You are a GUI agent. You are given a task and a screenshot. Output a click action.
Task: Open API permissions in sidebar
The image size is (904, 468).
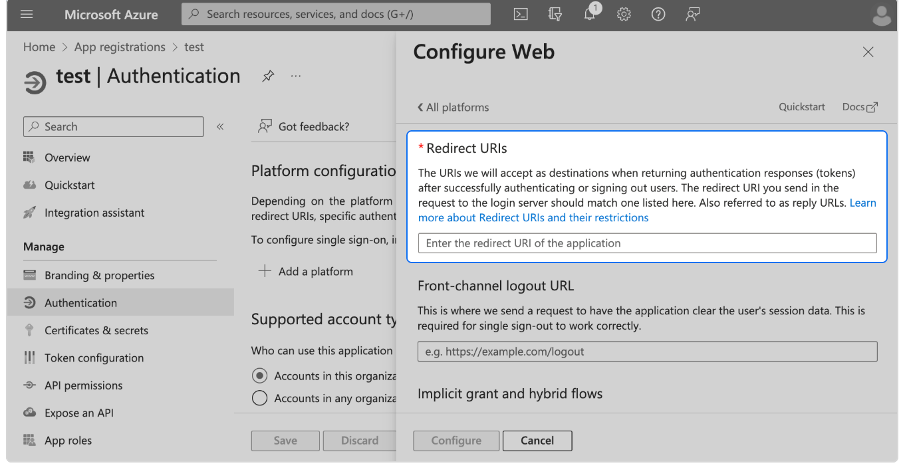click(x=83, y=385)
